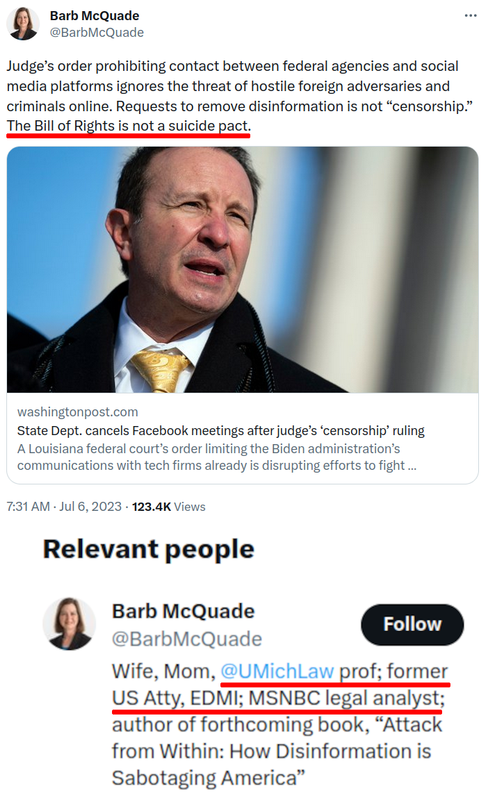
Task: Click the @BarbMcQuade handle under tweet header
Action: pos(96,33)
